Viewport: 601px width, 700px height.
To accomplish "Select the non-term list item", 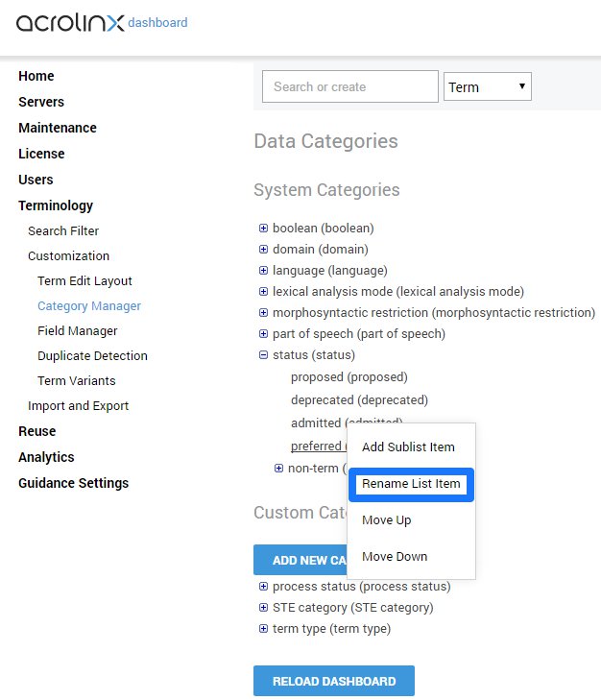I will (317, 469).
